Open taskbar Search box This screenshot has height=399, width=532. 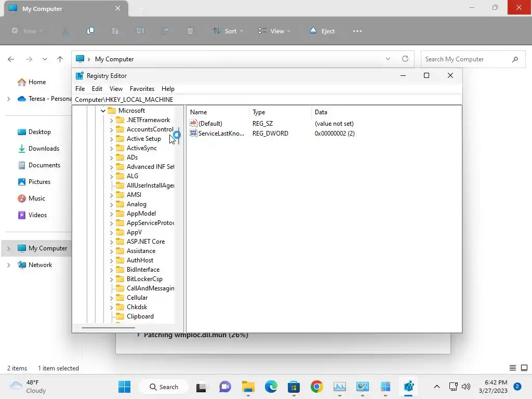point(164,387)
